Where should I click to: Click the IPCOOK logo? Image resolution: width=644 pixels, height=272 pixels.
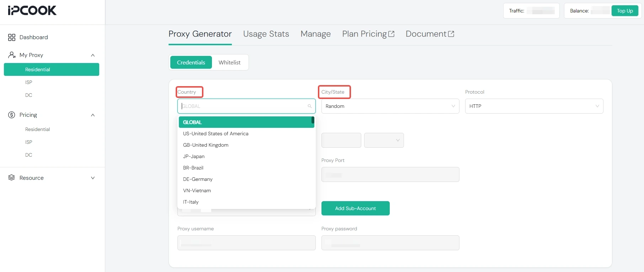pos(32,11)
